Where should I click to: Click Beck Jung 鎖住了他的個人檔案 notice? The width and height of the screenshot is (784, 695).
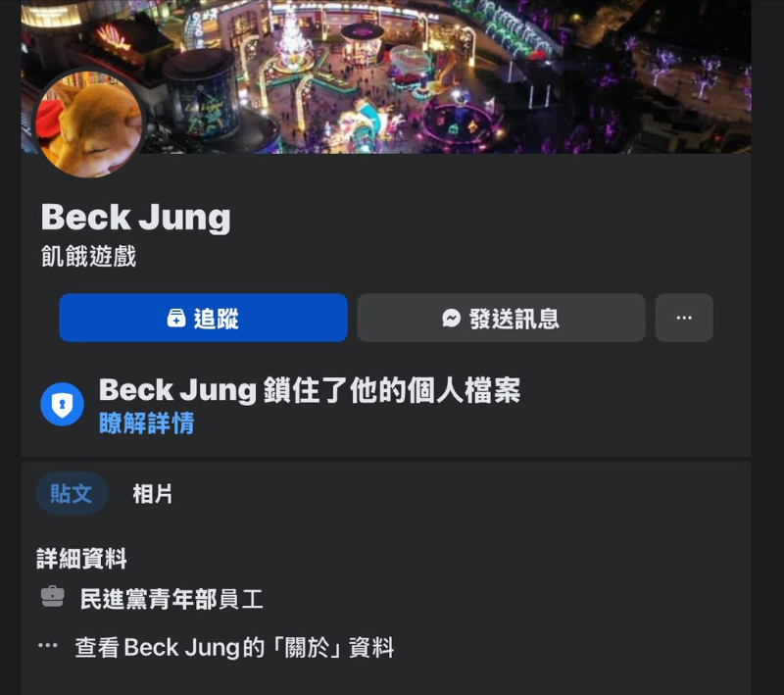[x=310, y=390]
